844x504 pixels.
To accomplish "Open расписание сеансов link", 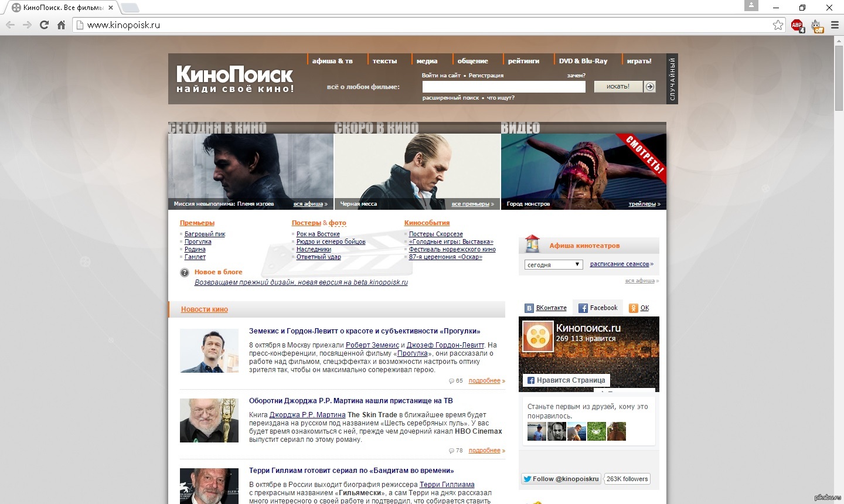I will (620, 264).
